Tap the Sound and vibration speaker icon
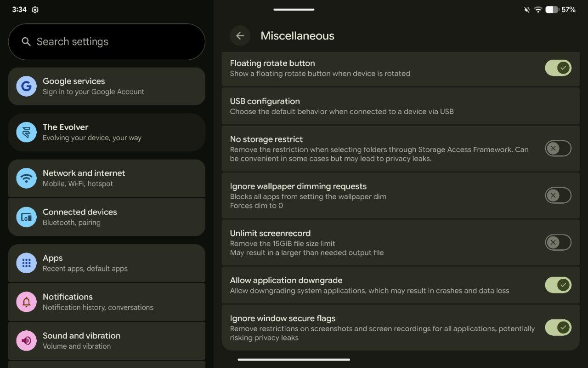The image size is (588, 368). (27, 341)
